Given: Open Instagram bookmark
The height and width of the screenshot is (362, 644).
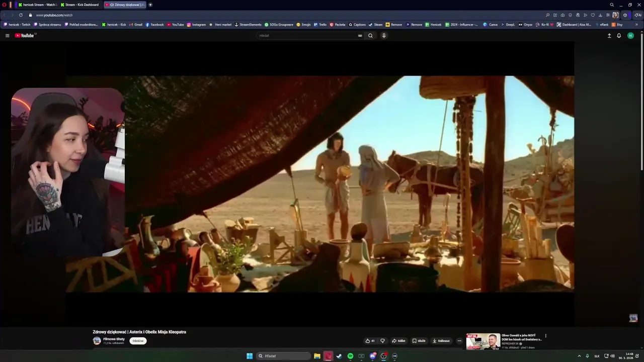Looking at the screenshot, I should click(x=196, y=25).
